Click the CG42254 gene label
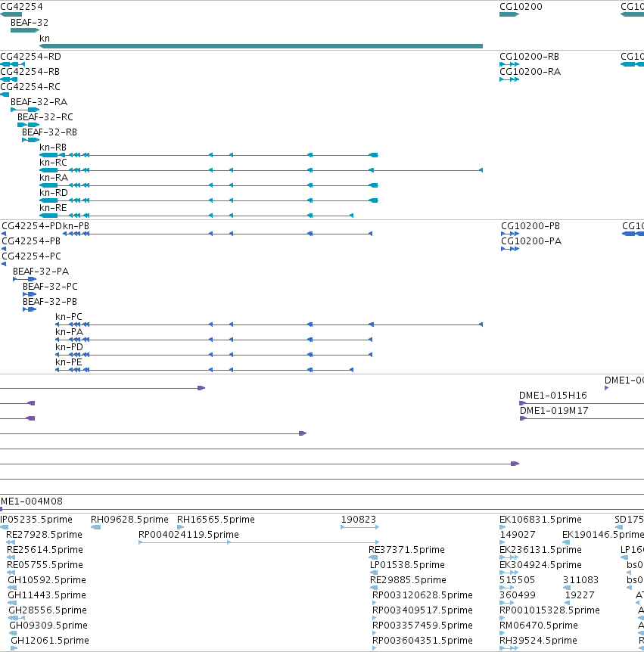 pos(21,7)
